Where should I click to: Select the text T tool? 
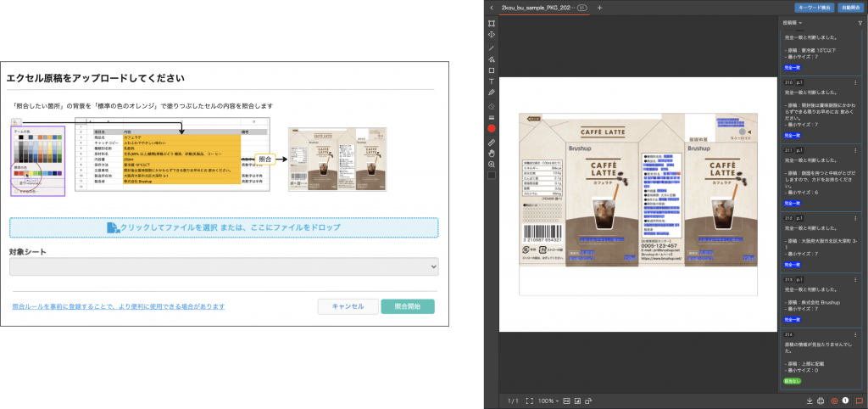tap(492, 81)
